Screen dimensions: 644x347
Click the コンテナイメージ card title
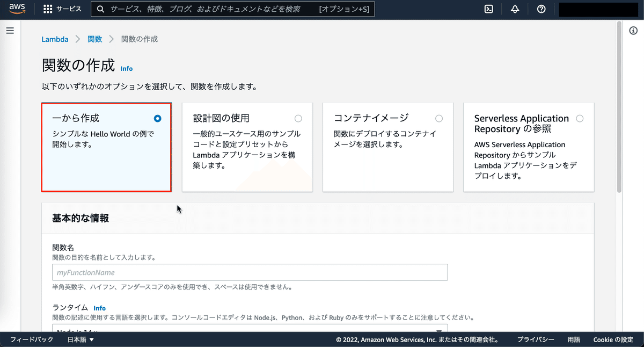(x=371, y=118)
